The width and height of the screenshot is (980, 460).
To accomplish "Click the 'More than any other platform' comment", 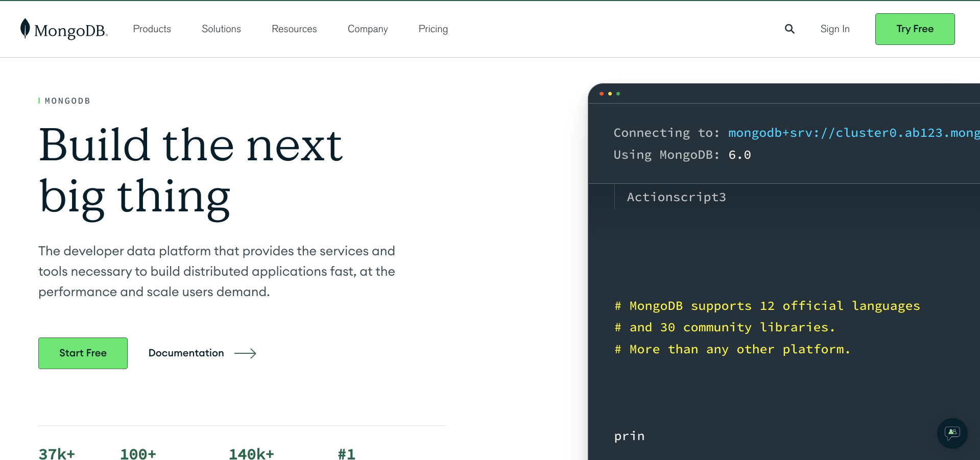I will pyautogui.click(x=732, y=349).
